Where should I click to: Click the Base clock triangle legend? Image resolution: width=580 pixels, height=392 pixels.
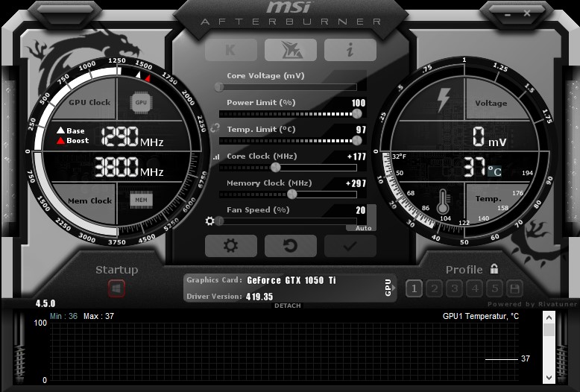coord(71,130)
